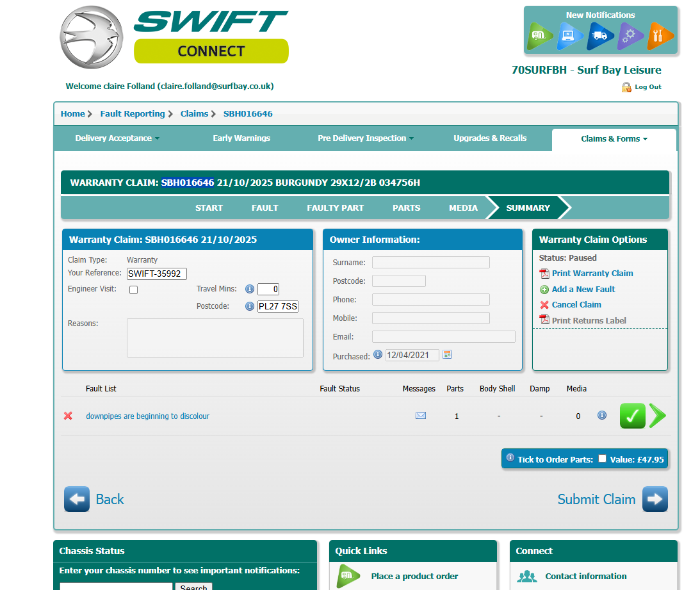700x590 pixels.
Task: Click the green tick button on fault row
Action: 633,416
